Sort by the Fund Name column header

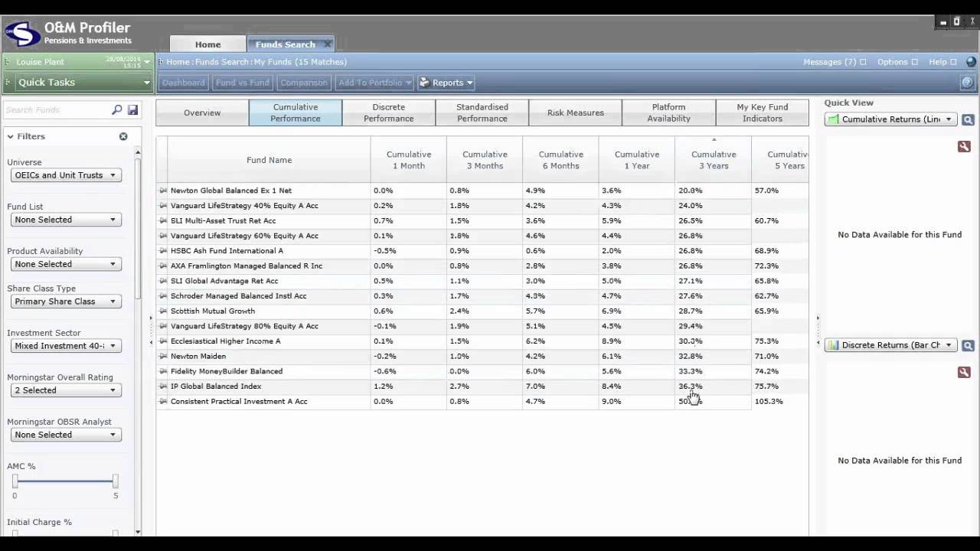(269, 160)
